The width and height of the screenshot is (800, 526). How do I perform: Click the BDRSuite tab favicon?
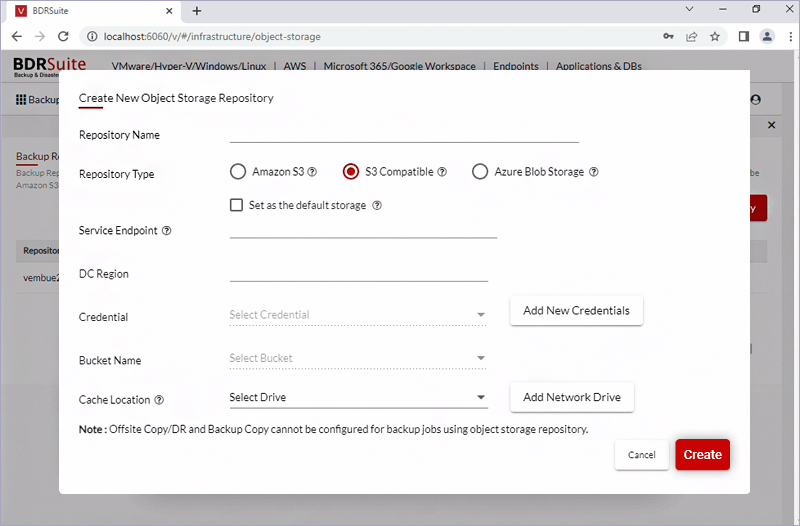[x=21, y=11]
